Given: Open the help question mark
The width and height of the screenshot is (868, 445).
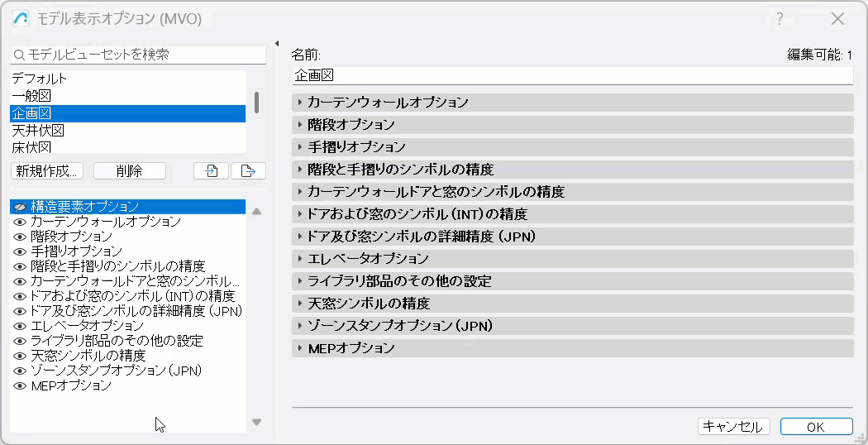Looking at the screenshot, I should pyautogui.click(x=780, y=19).
